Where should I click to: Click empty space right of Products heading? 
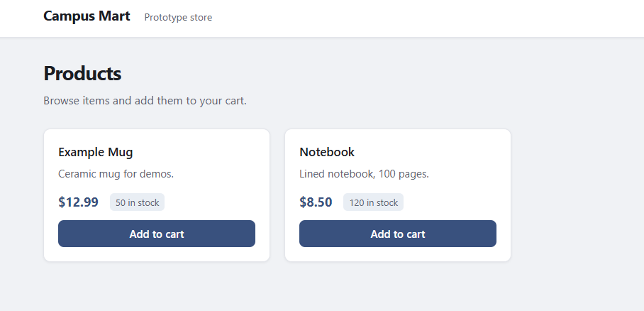tap(355, 73)
